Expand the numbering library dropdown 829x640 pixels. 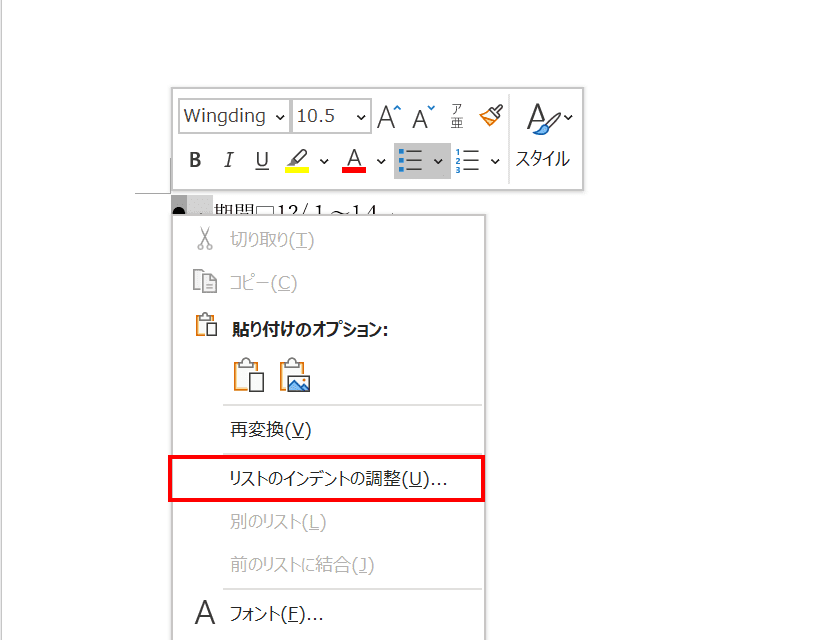495,161
